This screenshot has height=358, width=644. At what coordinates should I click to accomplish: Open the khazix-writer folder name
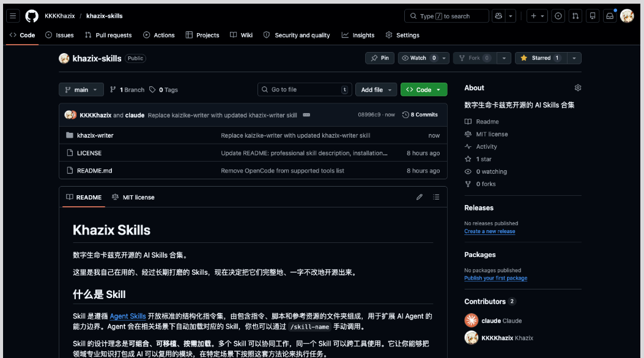coord(95,135)
